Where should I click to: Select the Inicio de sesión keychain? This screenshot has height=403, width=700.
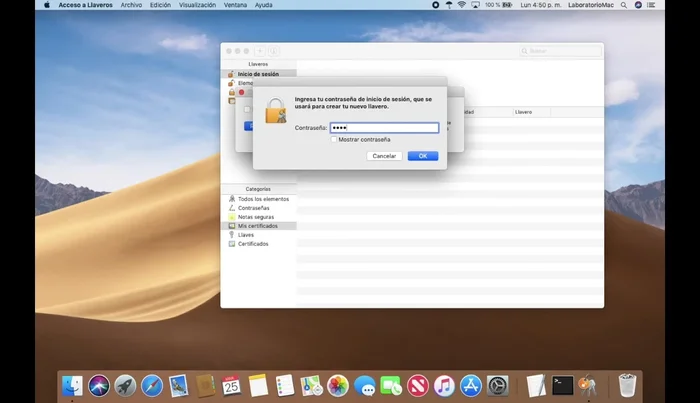click(x=258, y=74)
